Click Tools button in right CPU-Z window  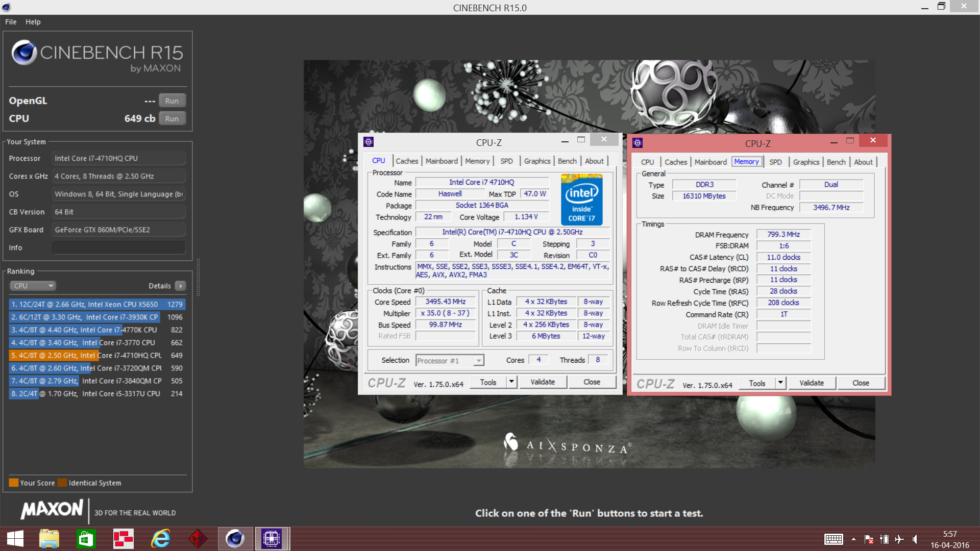tap(757, 383)
